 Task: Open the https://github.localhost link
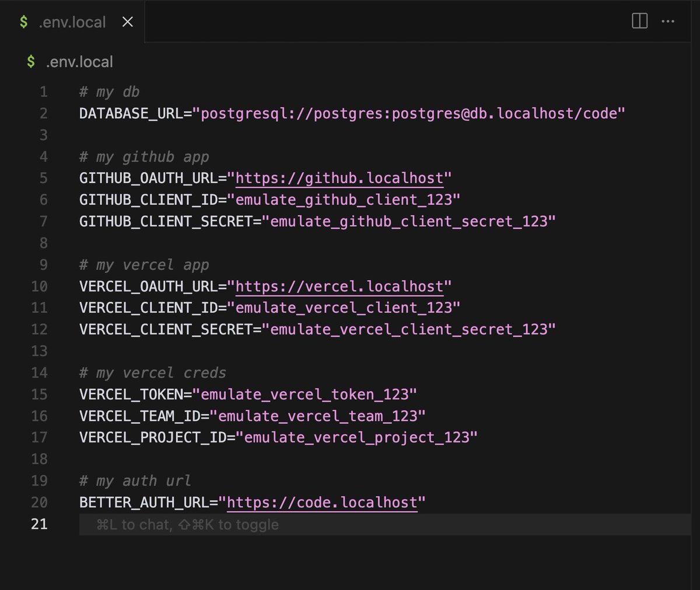339,178
